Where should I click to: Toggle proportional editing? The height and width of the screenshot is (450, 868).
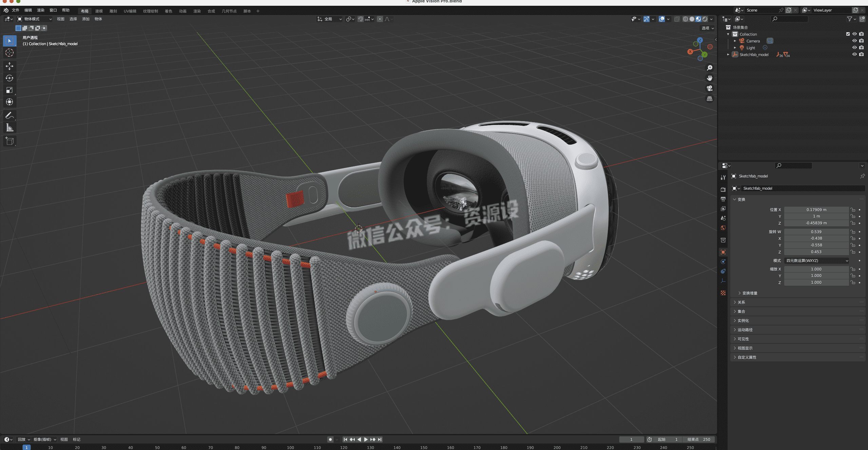point(380,19)
